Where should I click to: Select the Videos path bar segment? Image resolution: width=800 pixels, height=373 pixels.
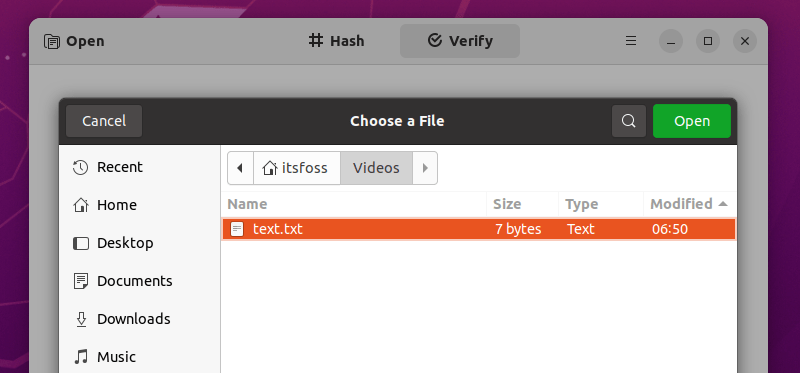coord(377,168)
